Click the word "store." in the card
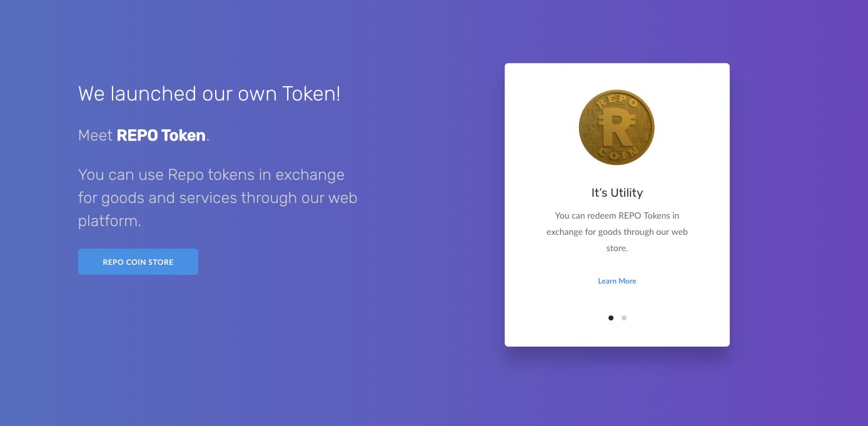 (x=617, y=248)
